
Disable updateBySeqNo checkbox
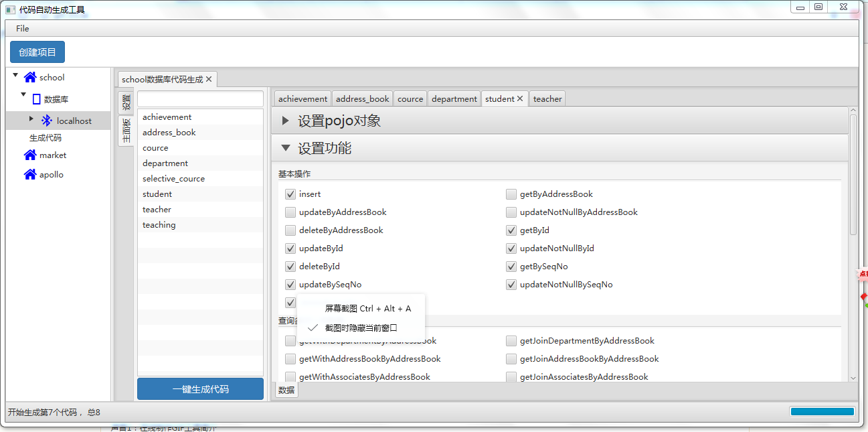(x=290, y=285)
